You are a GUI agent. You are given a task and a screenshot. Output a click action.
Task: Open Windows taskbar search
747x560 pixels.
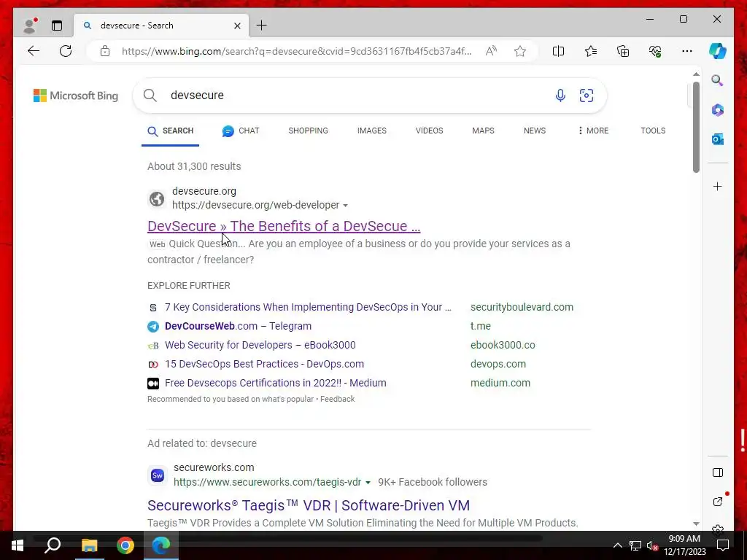click(53, 545)
